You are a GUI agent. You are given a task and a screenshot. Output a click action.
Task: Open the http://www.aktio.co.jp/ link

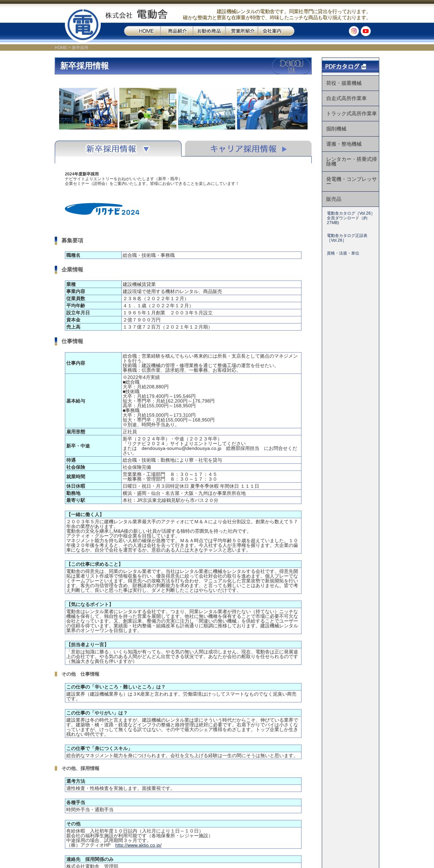coord(138,845)
